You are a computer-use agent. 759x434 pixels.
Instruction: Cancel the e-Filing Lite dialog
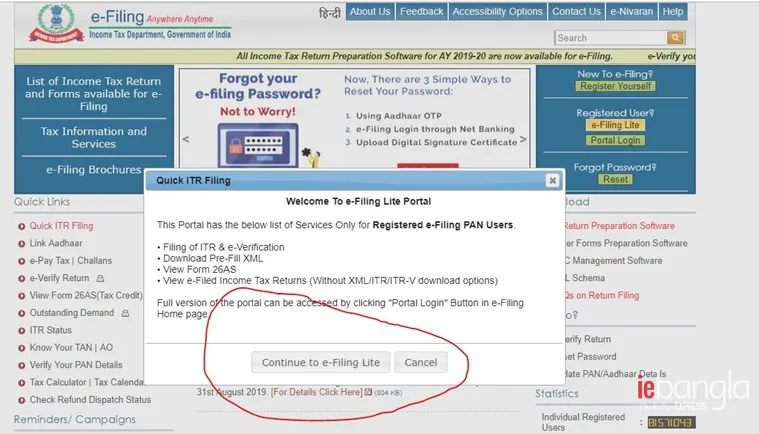421,362
